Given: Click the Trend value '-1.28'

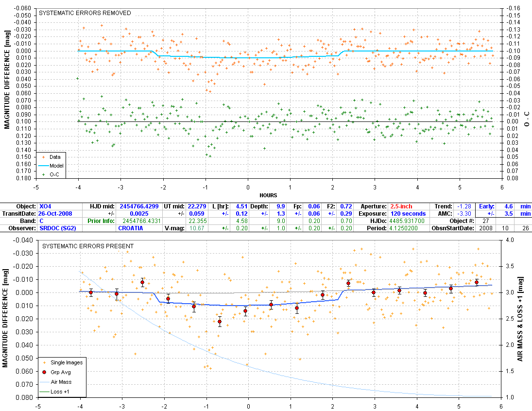Looking at the screenshot, I should pyautogui.click(x=464, y=206).
